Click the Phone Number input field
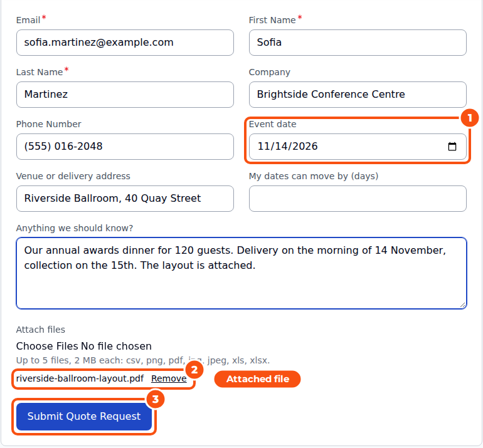 point(125,147)
